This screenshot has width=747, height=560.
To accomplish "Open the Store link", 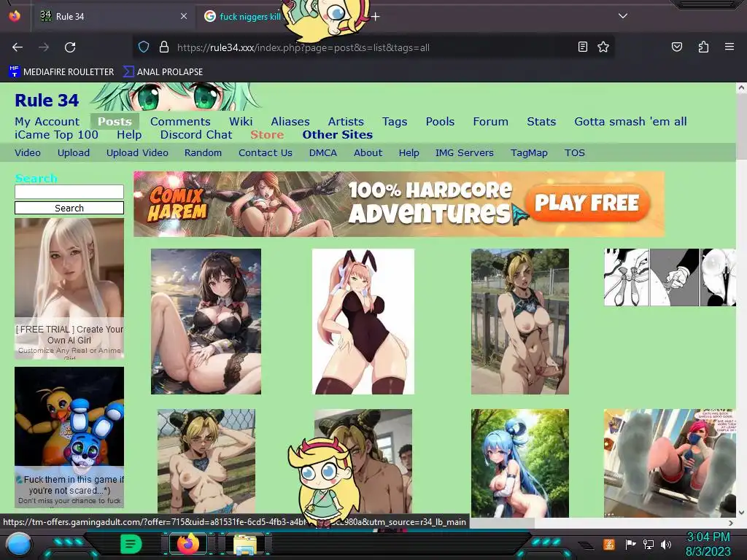I will pos(267,135).
